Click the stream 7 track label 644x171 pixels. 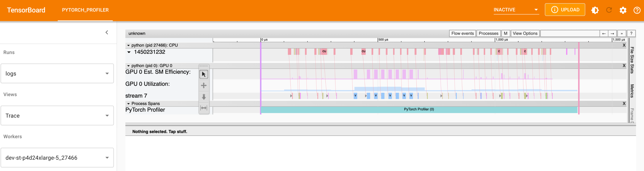point(136,96)
